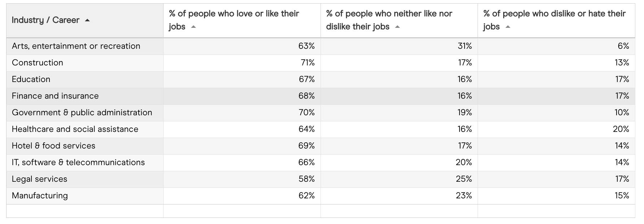Click the Education row label
The image size is (644, 224).
[x=31, y=79]
